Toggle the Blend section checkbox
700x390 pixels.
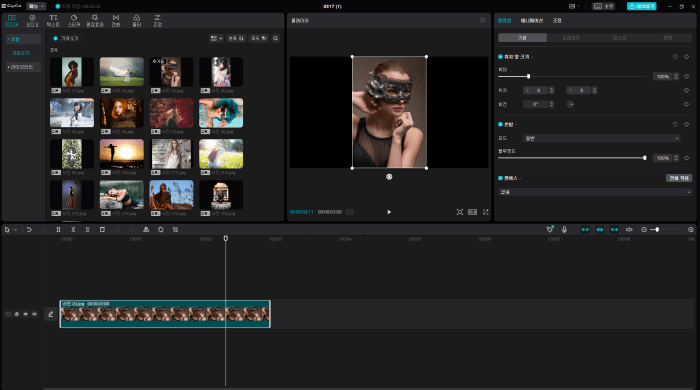(500, 124)
